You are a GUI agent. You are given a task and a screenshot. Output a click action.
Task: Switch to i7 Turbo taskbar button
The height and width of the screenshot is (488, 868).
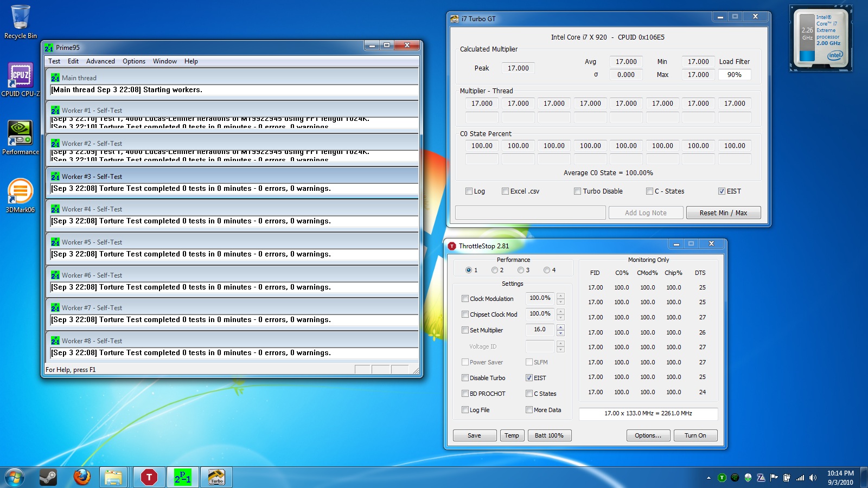pyautogui.click(x=216, y=477)
